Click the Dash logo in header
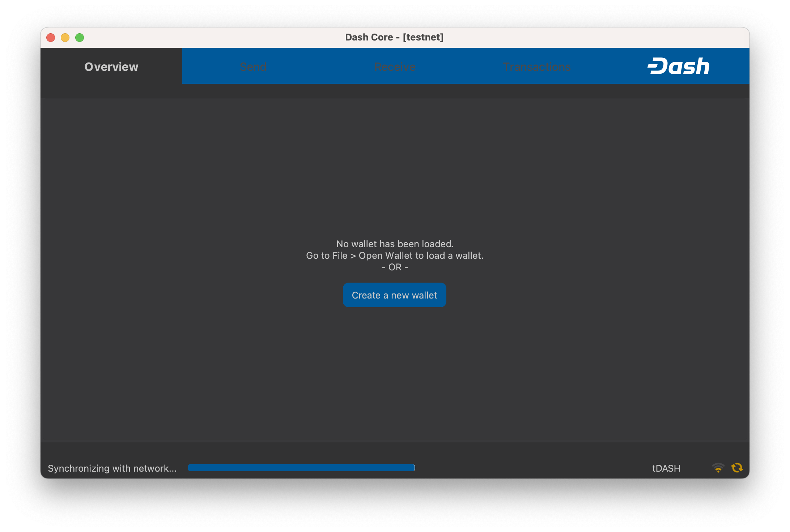Screen dimensions: 790x532 679,66
